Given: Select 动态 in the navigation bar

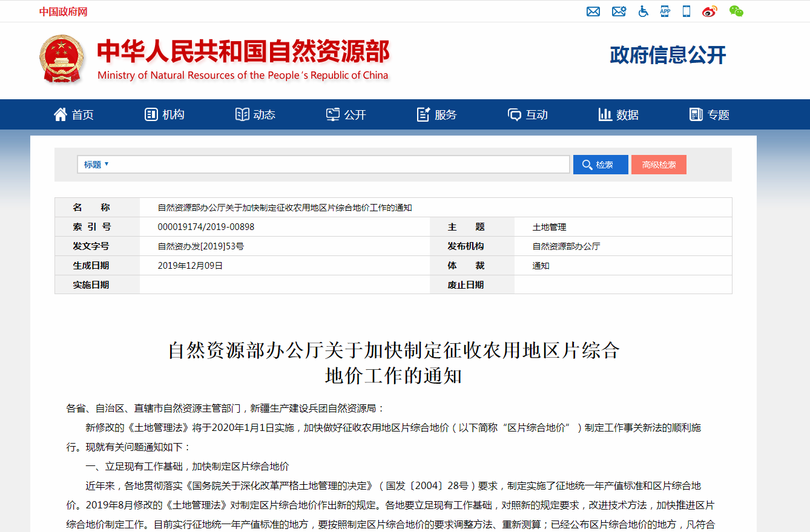Looking at the screenshot, I should pos(255,114).
